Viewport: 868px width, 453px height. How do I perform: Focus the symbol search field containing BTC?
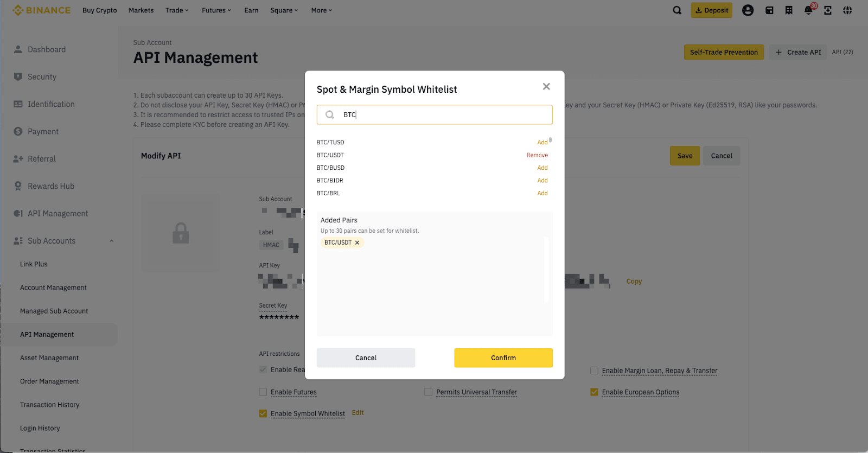435,114
